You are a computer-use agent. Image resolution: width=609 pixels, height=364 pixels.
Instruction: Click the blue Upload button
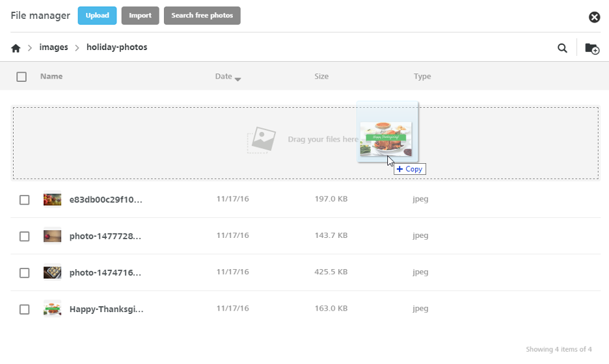click(97, 16)
